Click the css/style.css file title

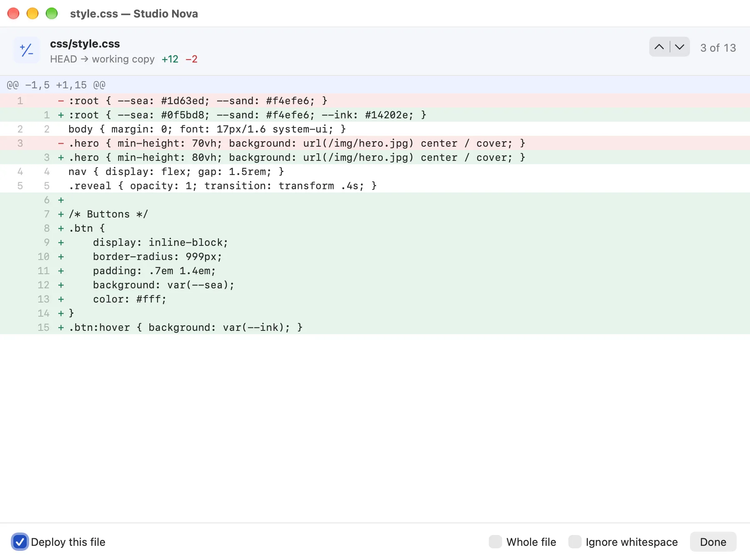[85, 44]
